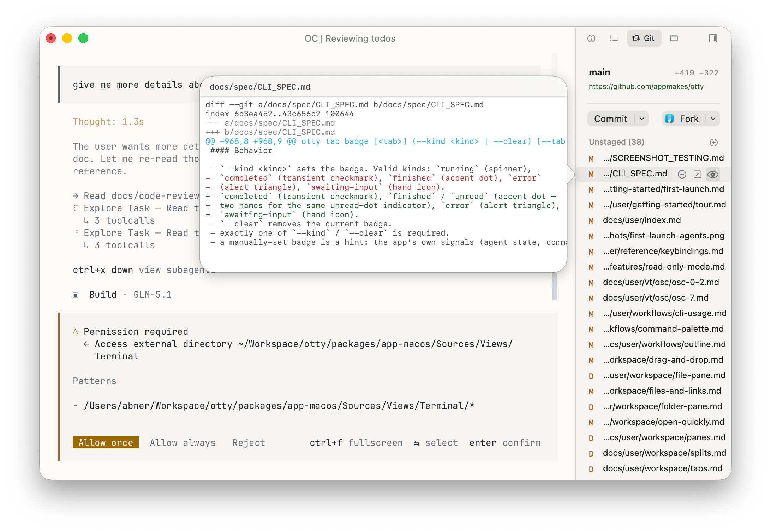Viewport: 771px width, 532px height.
Task: Select workflows/outline.md file
Action: [x=654, y=345]
